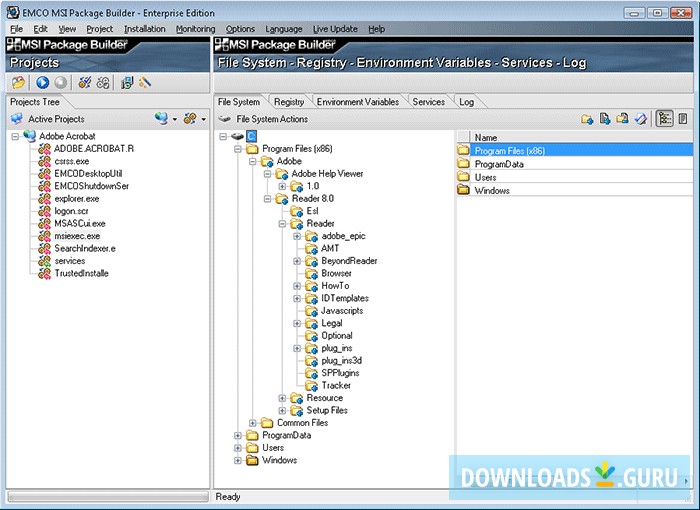Click the remove folder/file icon in File System Actions

tap(622, 119)
